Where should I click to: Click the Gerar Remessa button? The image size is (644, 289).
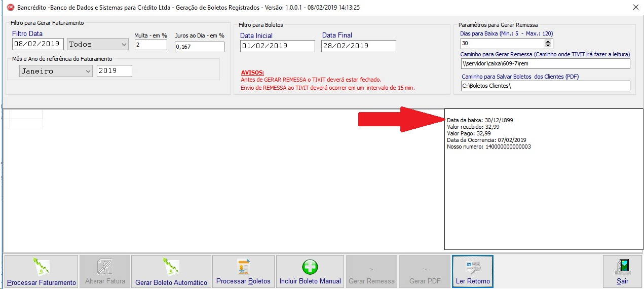coord(371,272)
